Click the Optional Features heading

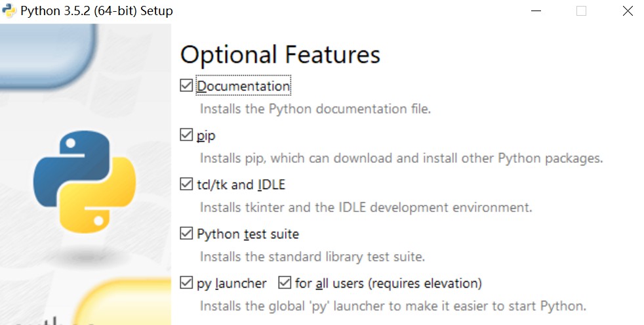click(280, 54)
